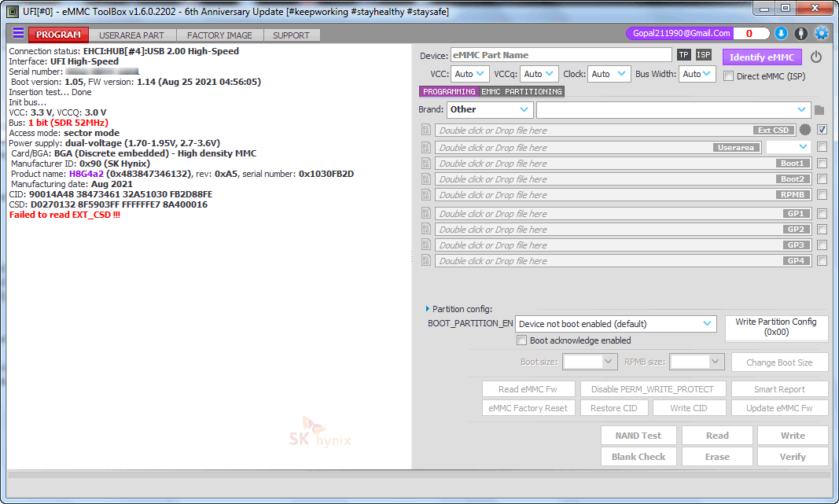This screenshot has height=504, width=839.
Task: Click the eMMC Part Name device field
Action: (561, 55)
